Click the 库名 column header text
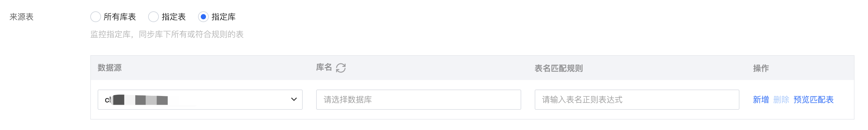 click(x=324, y=67)
